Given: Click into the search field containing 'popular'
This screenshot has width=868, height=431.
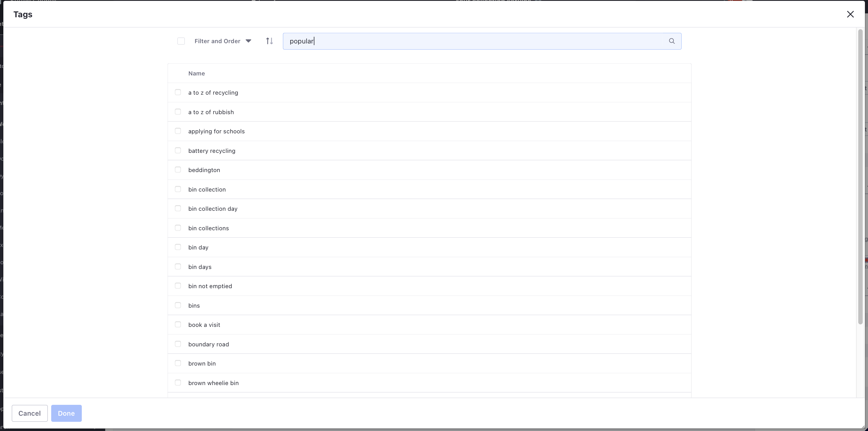Looking at the screenshot, I should coord(472,41).
